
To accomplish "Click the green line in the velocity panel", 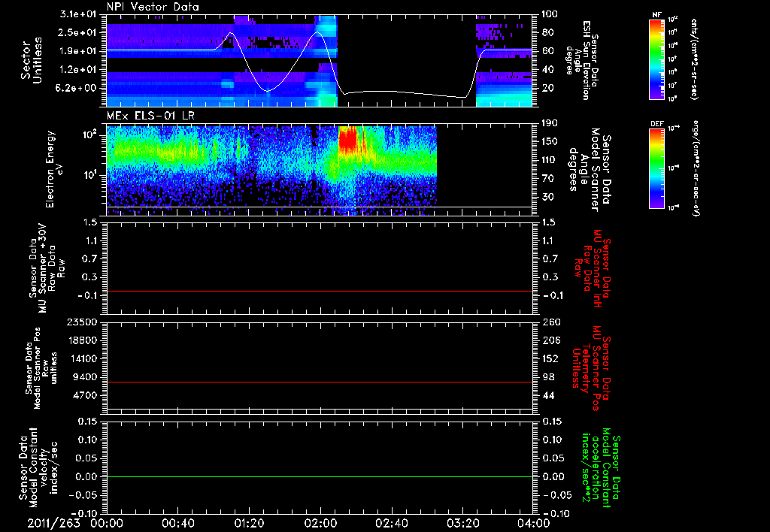I will pos(319,476).
